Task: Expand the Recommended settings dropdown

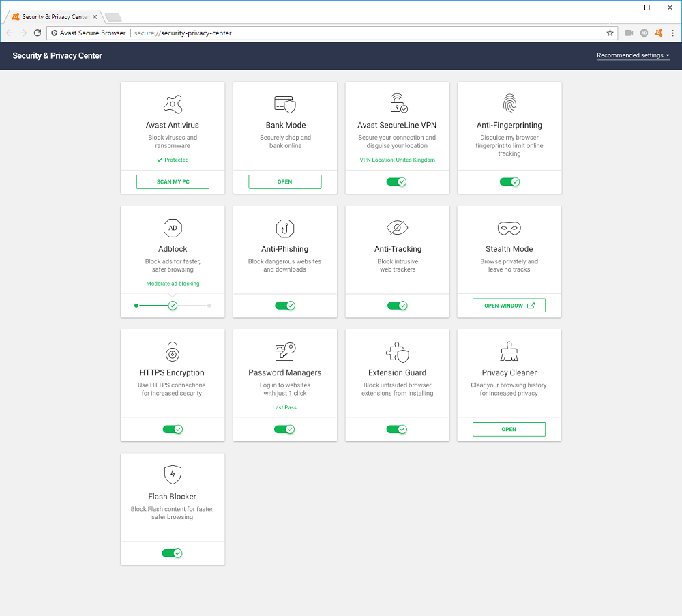Action: click(633, 55)
